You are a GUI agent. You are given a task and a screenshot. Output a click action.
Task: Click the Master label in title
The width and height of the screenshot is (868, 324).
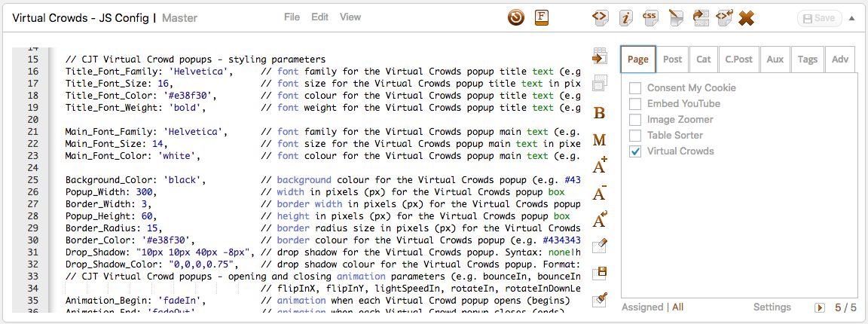180,18
